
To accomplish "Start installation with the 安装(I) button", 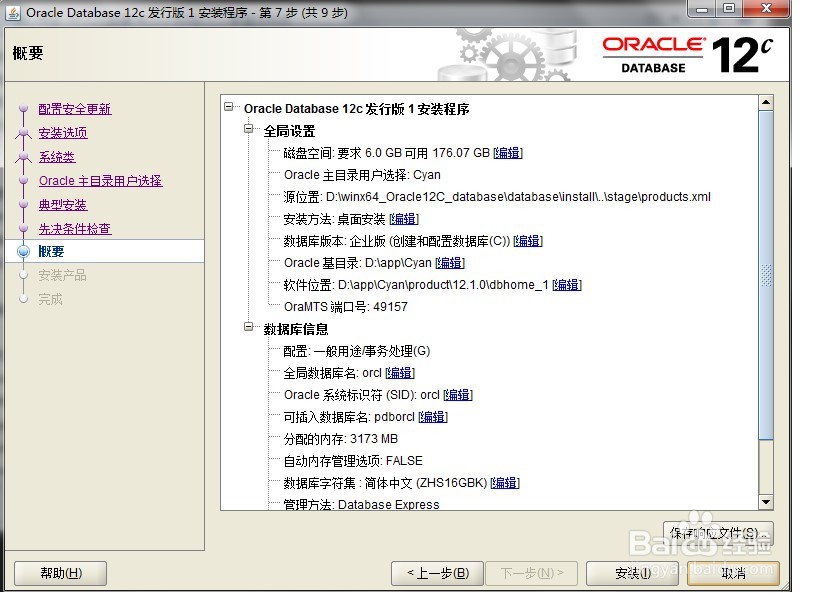I will (x=633, y=573).
